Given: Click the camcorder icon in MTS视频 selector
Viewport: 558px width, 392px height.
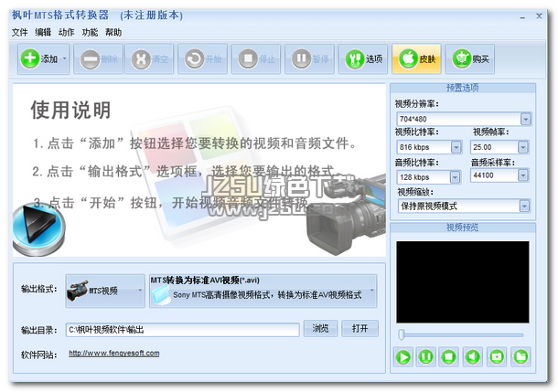Looking at the screenshot, I should click(x=77, y=291).
